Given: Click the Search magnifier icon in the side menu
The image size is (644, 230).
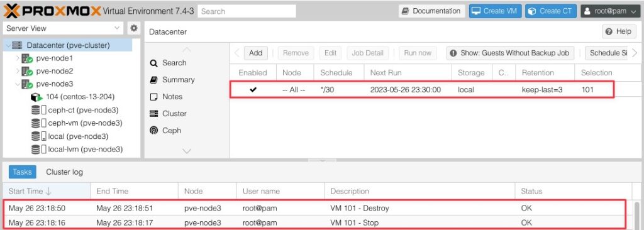Looking at the screenshot, I should click(153, 63).
